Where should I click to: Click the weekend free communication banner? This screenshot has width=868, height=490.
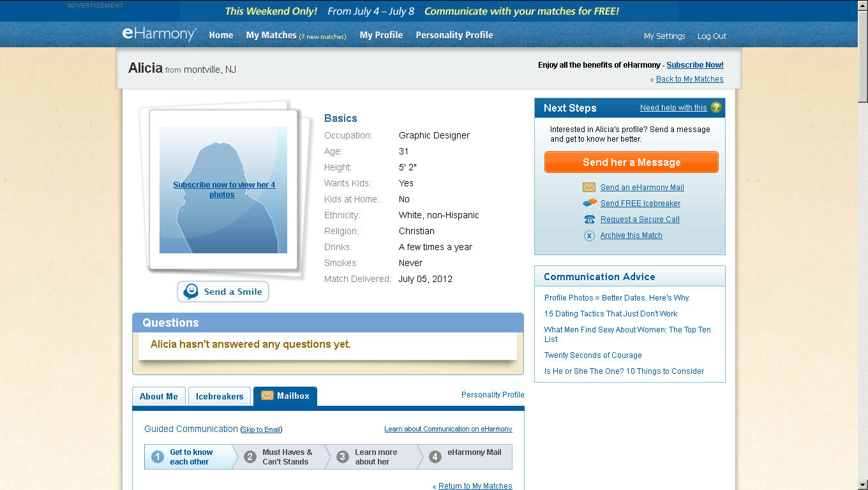pyautogui.click(x=422, y=11)
